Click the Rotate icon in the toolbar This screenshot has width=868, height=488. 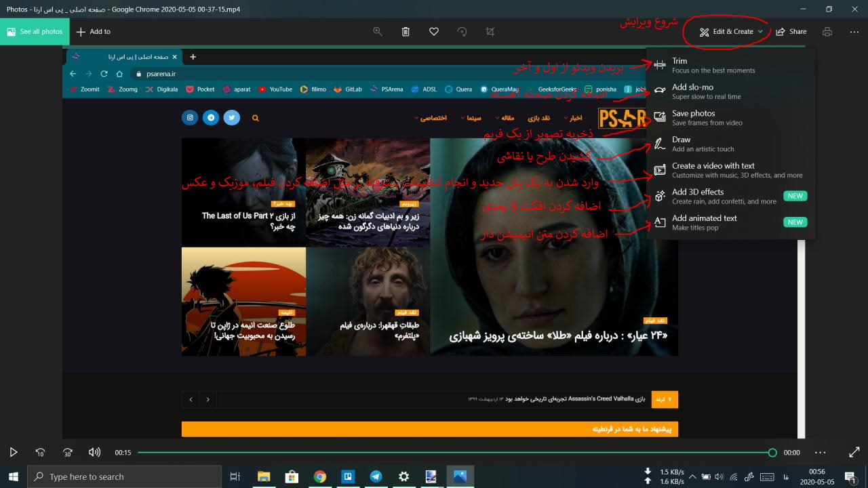click(x=462, y=32)
